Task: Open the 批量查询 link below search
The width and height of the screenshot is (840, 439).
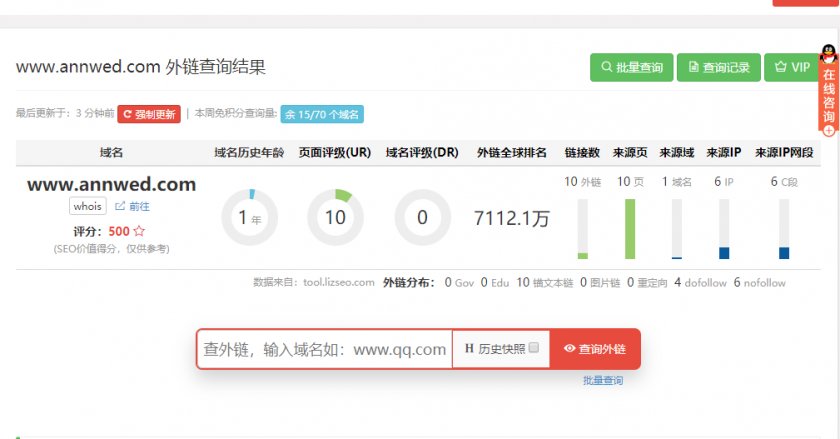Action: 603,381
